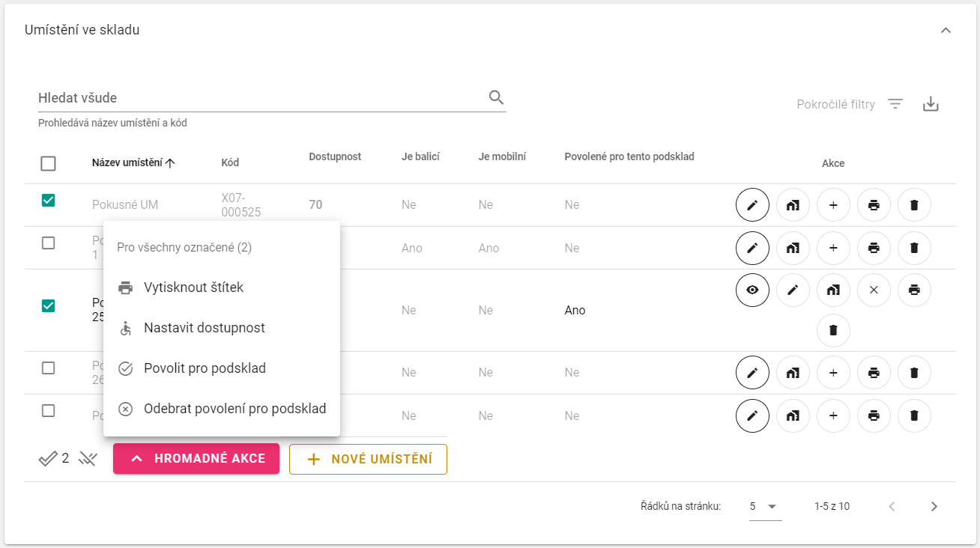Viewport: 980px width, 548px height.
Task: Click plus icon in the last row
Action: pos(833,416)
